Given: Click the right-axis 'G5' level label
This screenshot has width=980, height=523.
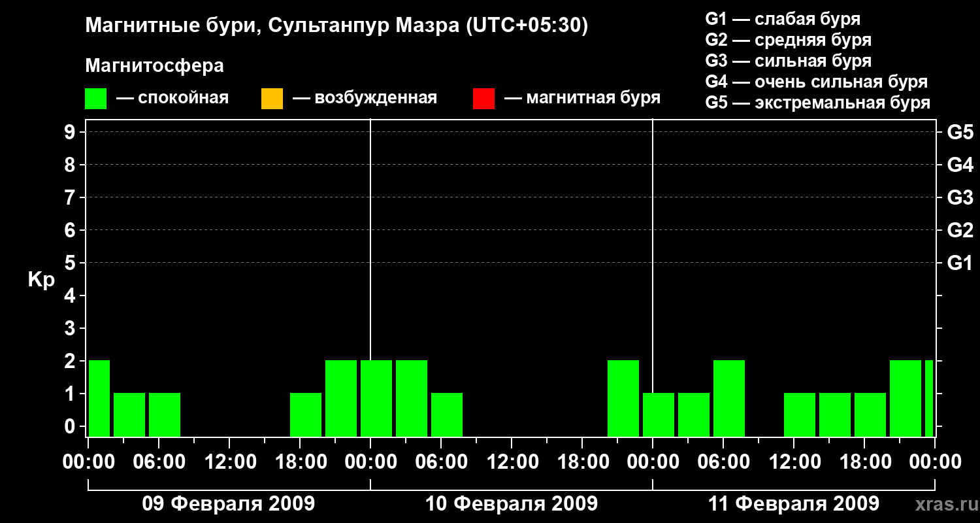Looking at the screenshot, I should (x=960, y=132).
